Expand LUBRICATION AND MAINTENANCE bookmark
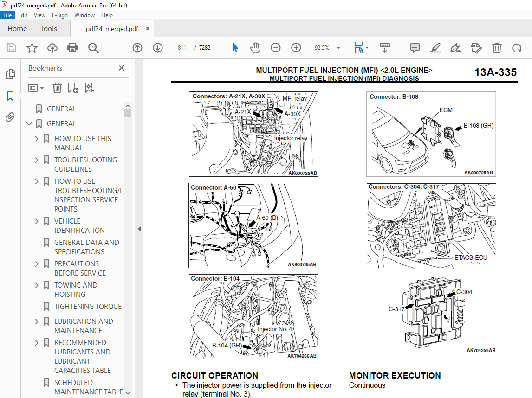 click(x=37, y=321)
